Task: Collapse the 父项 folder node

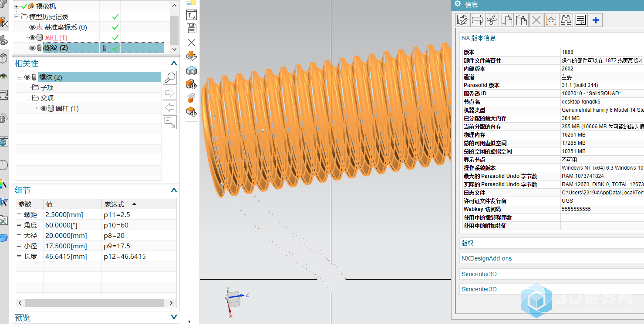Action: 28,98
